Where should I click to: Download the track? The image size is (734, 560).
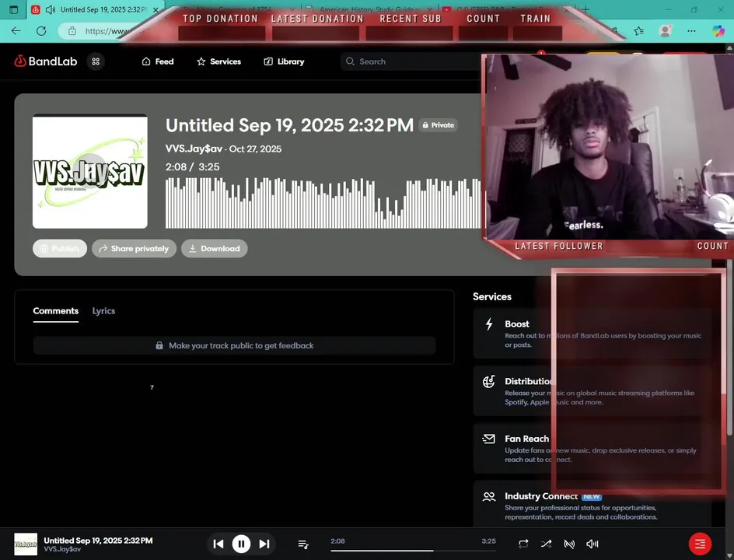click(x=215, y=249)
